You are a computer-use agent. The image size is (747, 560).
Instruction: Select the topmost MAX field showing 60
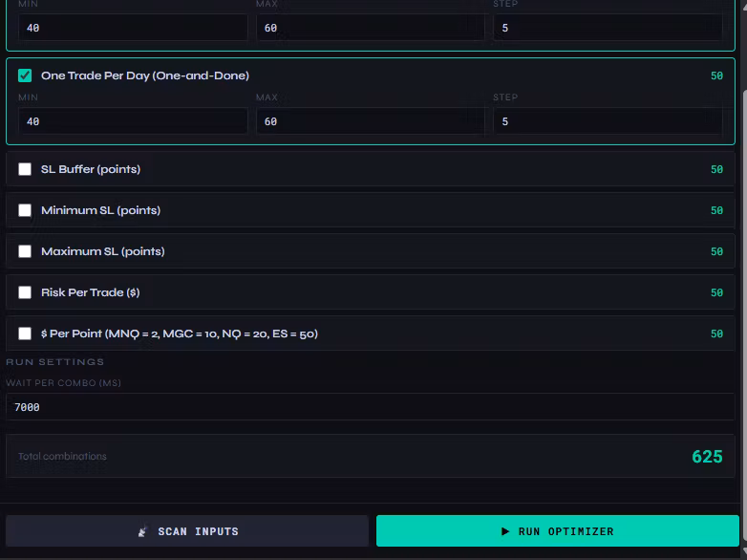click(370, 28)
